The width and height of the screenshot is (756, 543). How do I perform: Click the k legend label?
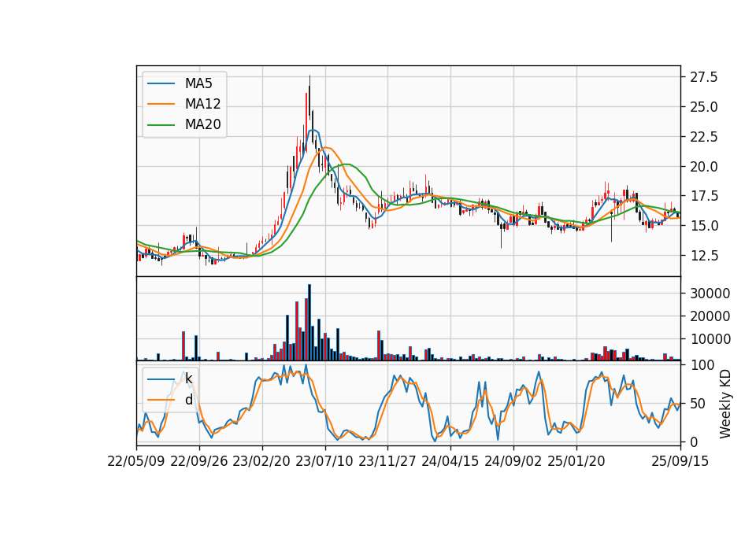point(188,379)
